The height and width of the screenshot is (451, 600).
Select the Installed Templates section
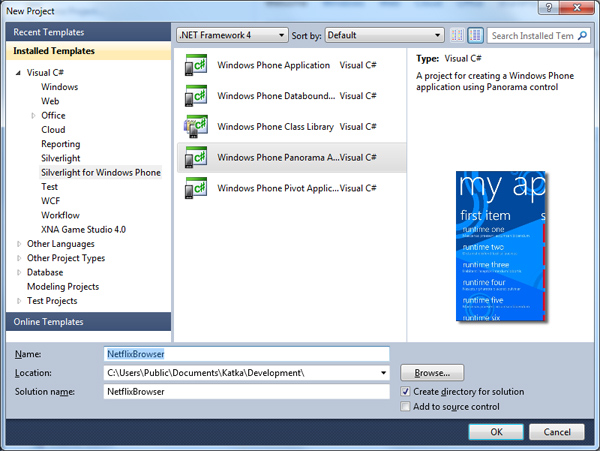pos(88,51)
